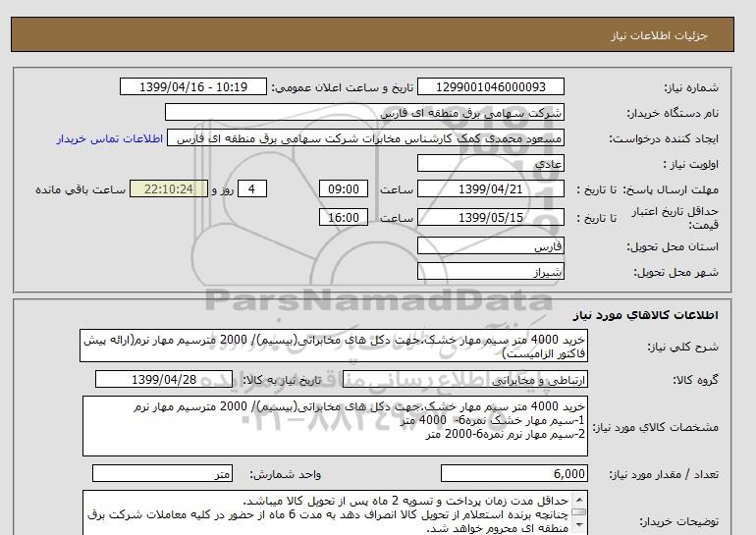This screenshot has width=756, height=535.
Task: Click the جزئیات اطلاعات نیاز header title
Action: pyautogui.click(x=659, y=35)
